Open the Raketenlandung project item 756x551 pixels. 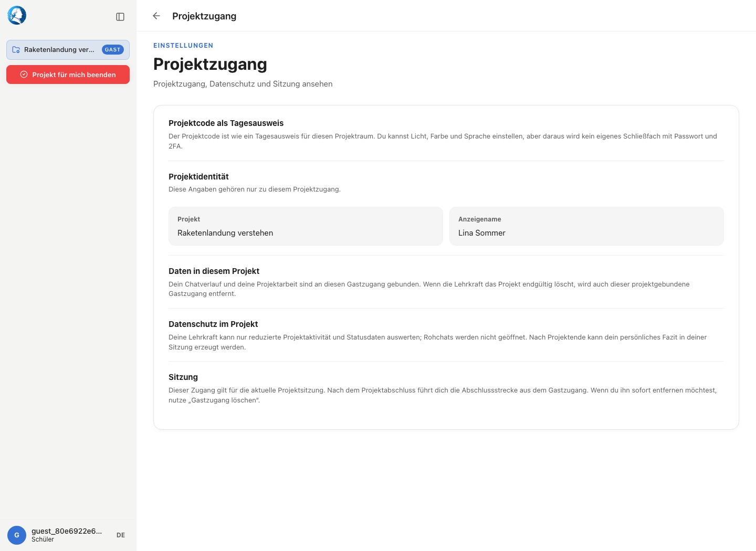pyautogui.click(x=68, y=50)
